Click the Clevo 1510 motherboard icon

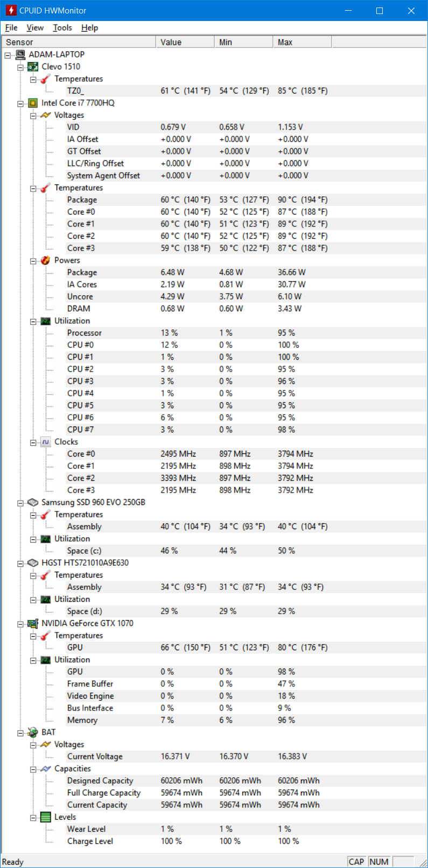pyautogui.click(x=33, y=67)
